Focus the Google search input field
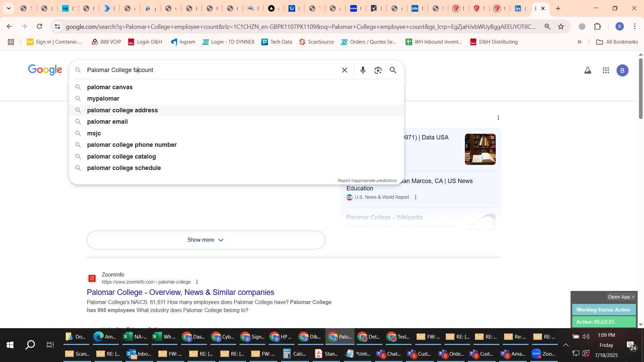Viewport: 644px width, 362px height. (x=211, y=70)
